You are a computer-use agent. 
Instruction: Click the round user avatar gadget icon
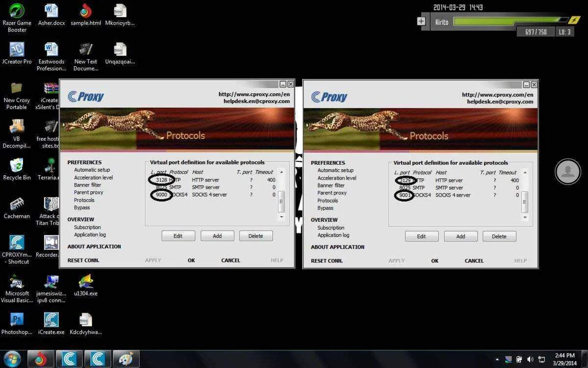pyautogui.click(x=568, y=171)
